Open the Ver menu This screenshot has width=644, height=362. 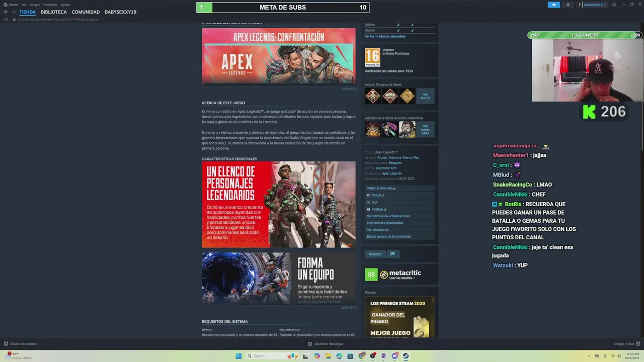(23, 5)
